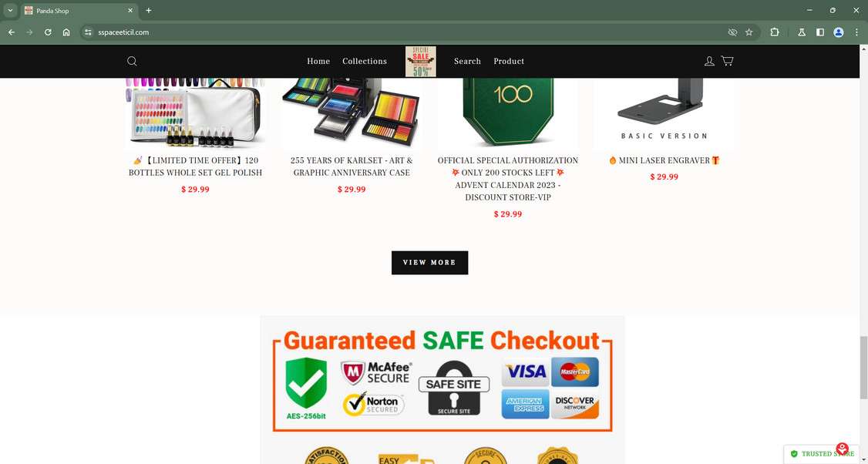The height and width of the screenshot is (464, 868).
Task: View site information in address bar
Action: (x=88, y=32)
